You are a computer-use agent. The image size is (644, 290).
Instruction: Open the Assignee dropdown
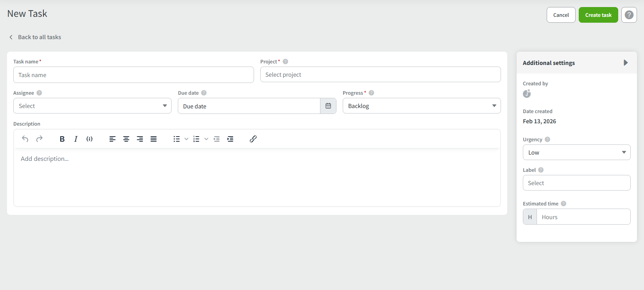[92, 106]
